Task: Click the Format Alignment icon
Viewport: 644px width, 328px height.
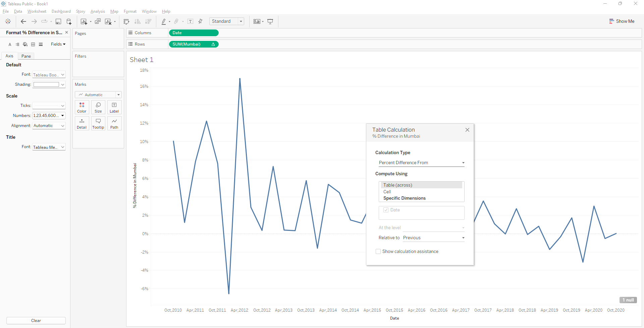Action: point(17,44)
